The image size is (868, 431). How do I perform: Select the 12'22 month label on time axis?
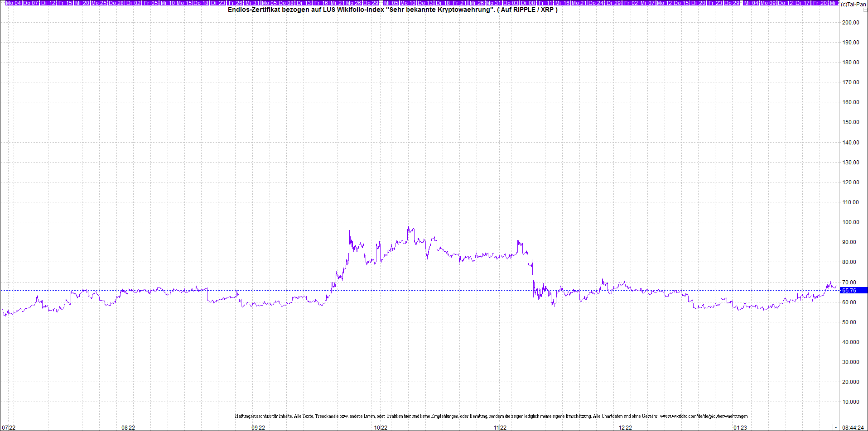point(625,427)
